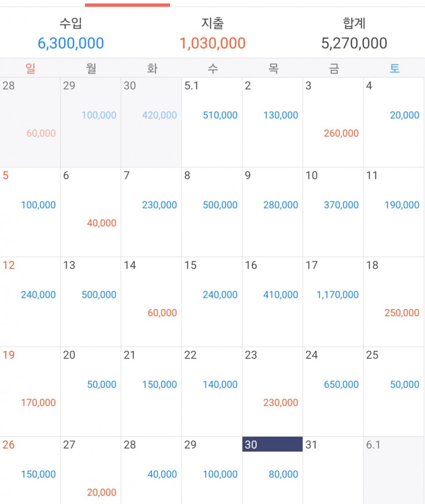This screenshot has width=425, height=504.
Task: Open May 17 with 1,170,000 income
Action: [333, 302]
